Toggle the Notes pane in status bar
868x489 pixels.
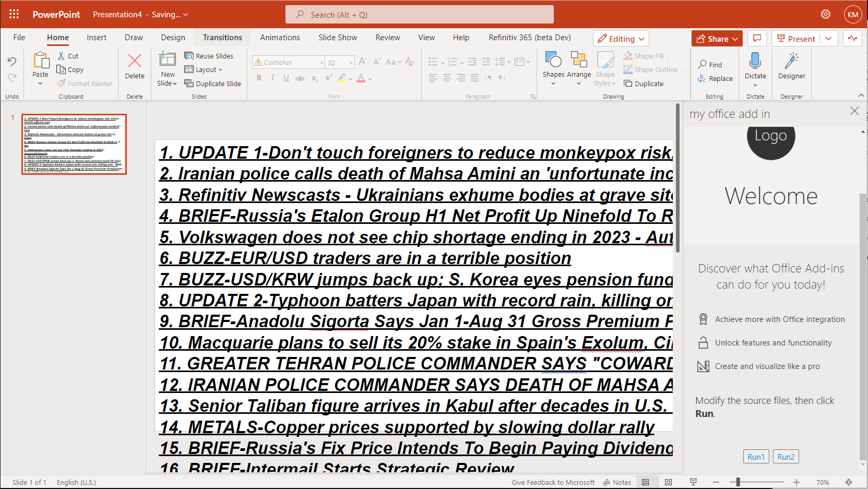coord(617,482)
